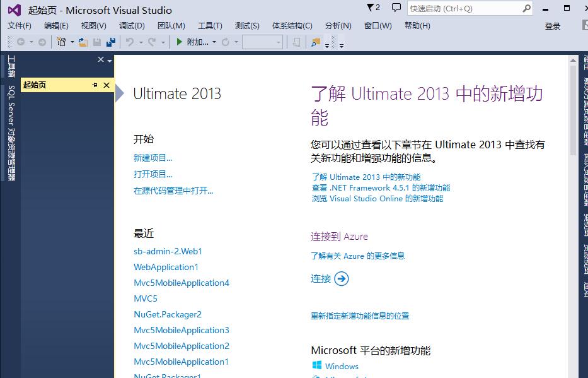Click the 在源代码管理中打开... link
The height and width of the screenshot is (378, 588).
(173, 191)
